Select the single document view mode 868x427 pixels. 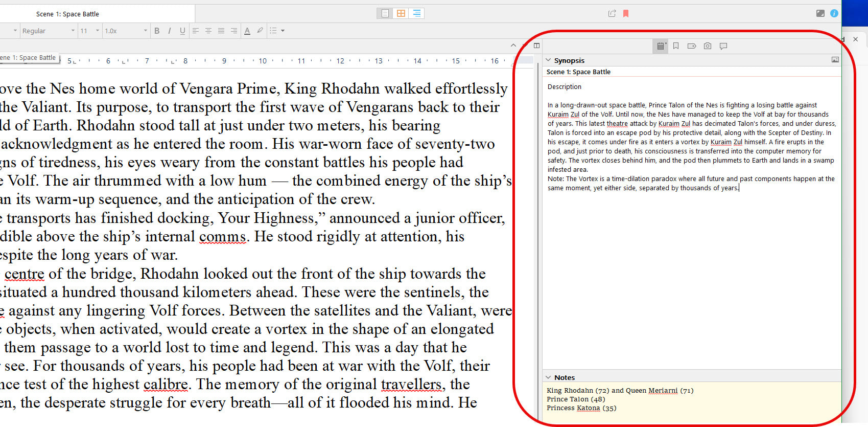pyautogui.click(x=385, y=13)
